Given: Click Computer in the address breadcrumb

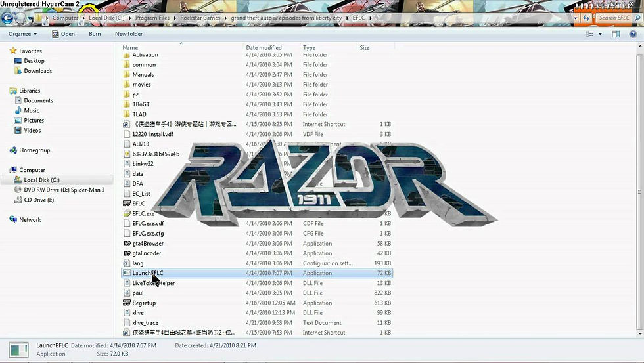Looking at the screenshot, I should click(65, 18).
